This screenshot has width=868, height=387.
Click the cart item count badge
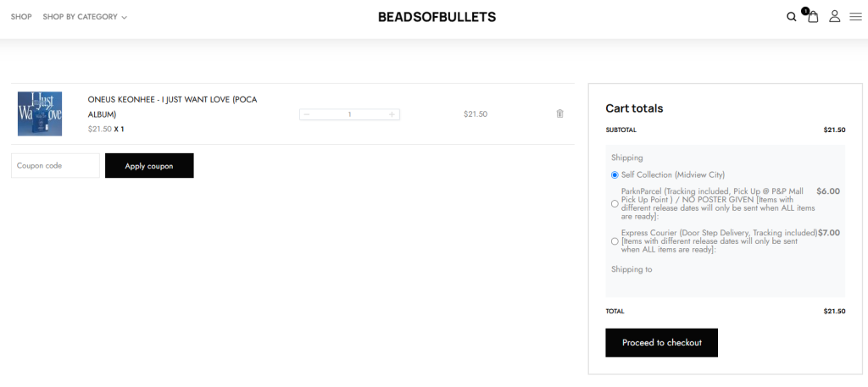[804, 11]
